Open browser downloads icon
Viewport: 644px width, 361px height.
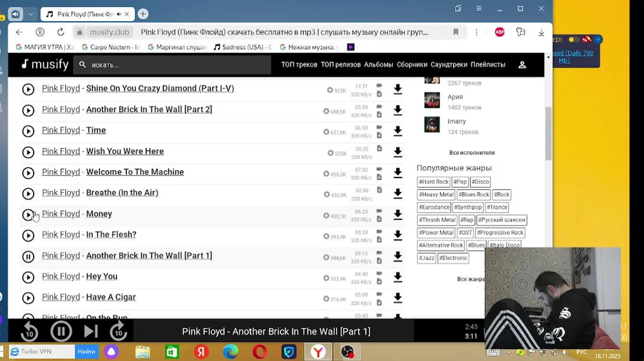[x=541, y=32]
